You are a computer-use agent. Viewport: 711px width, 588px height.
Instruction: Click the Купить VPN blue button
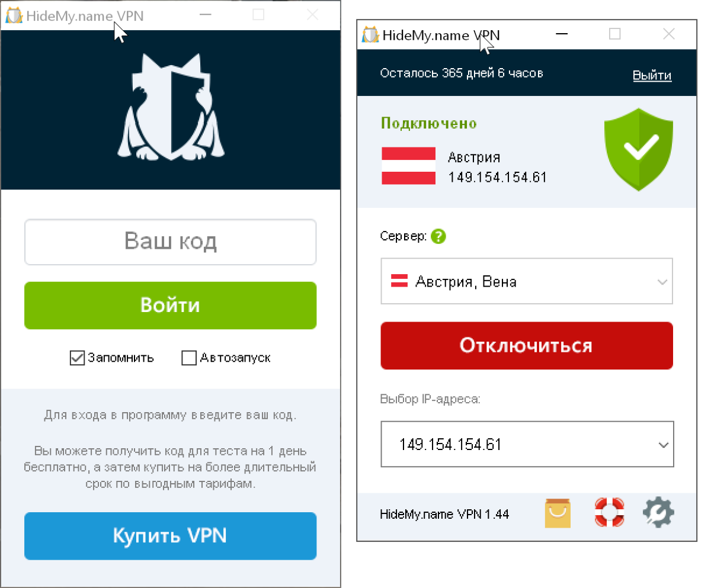tap(171, 536)
